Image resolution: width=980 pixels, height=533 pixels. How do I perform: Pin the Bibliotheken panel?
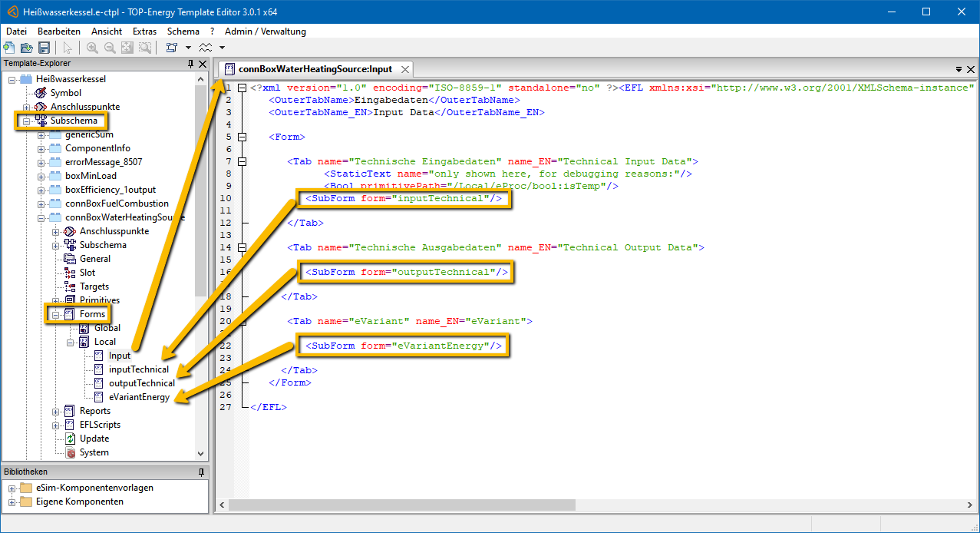coord(202,472)
